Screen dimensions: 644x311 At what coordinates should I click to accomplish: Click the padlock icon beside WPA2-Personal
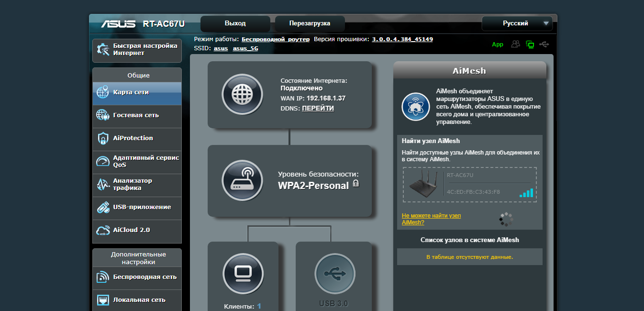355,183
